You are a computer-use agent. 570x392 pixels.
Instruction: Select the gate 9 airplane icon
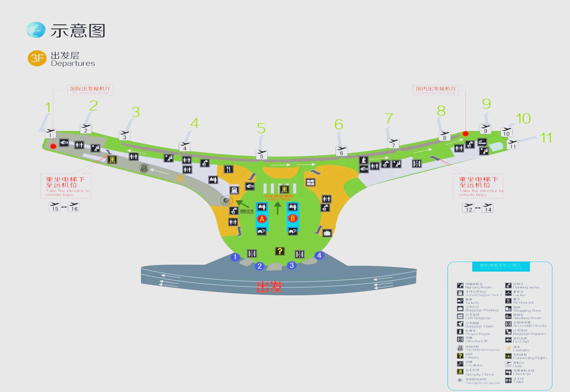[x=485, y=129]
